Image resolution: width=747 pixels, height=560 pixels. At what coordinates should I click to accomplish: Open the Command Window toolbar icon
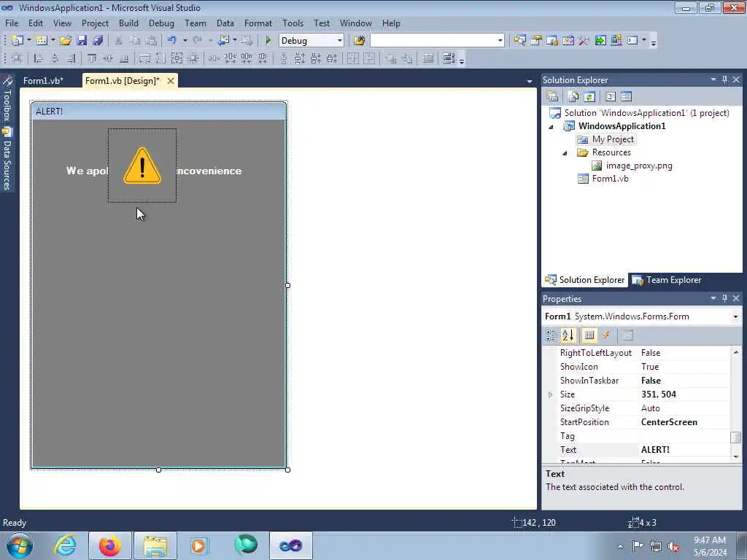[x=632, y=41]
